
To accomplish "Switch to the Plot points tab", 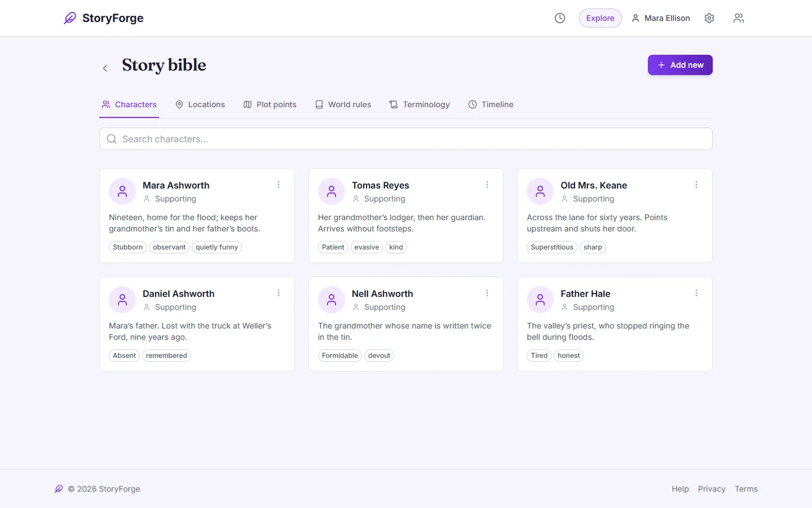I will (270, 104).
